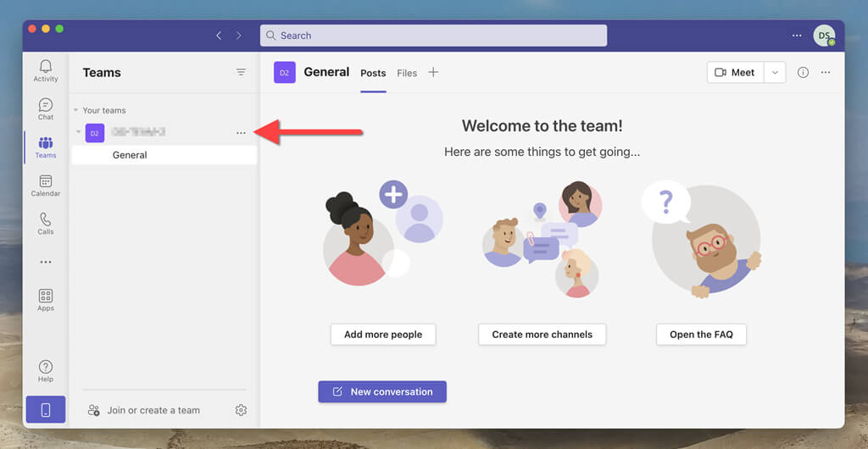This screenshot has height=449, width=868.
Task: Open the Teams list filter
Action: click(x=241, y=72)
